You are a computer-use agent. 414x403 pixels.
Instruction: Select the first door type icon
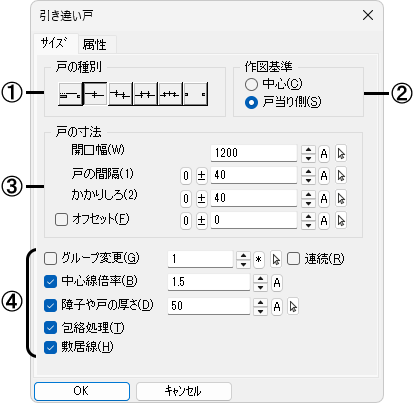click(x=70, y=94)
